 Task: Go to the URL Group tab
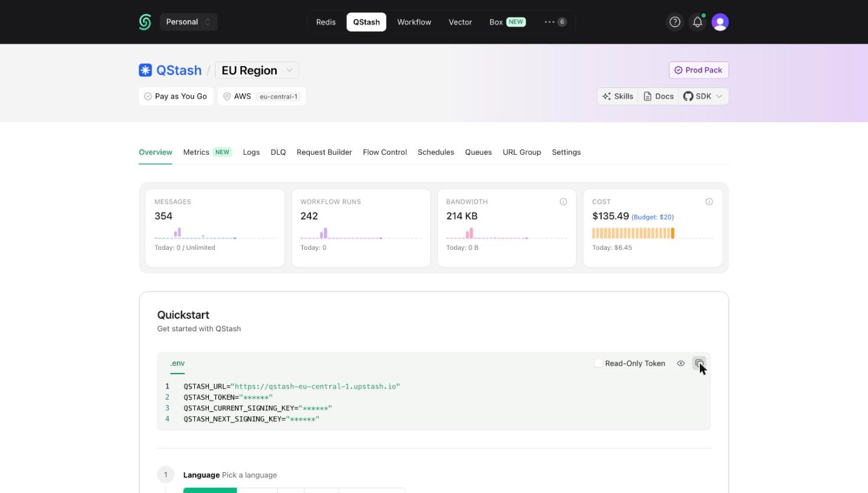522,152
